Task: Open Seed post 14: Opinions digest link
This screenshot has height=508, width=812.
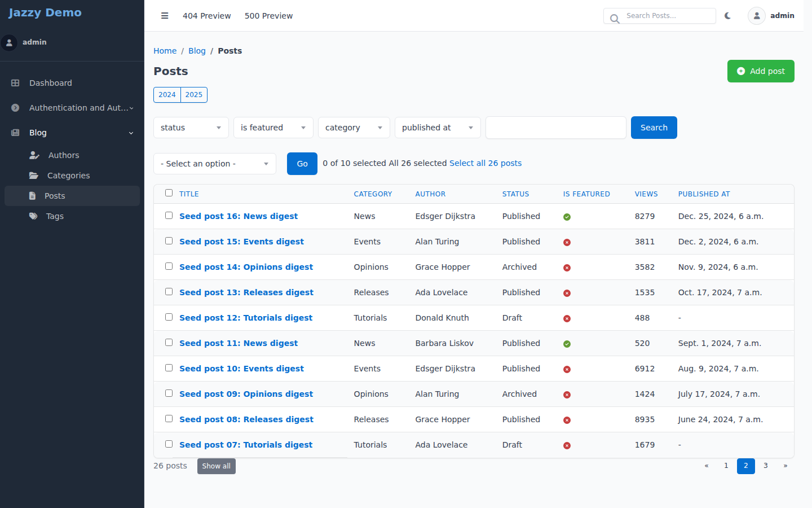Action: 246,267
